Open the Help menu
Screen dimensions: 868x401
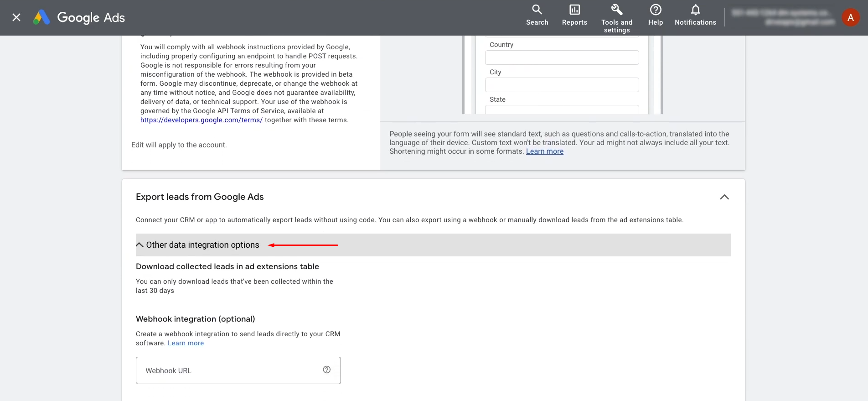(x=656, y=16)
